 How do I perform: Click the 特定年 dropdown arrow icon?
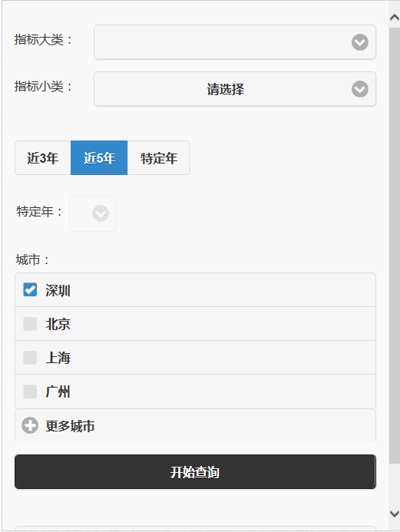(101, 213)
